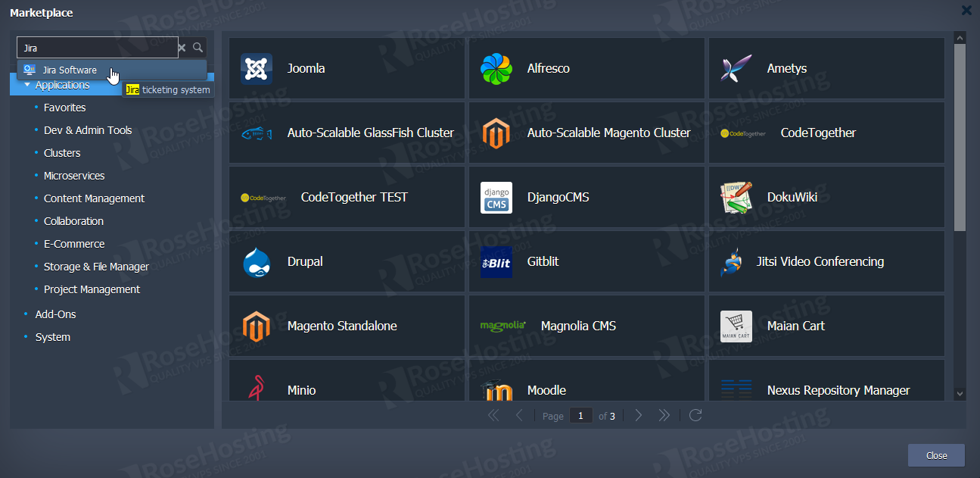Click the scrollbar up arrow

point(960,37)
